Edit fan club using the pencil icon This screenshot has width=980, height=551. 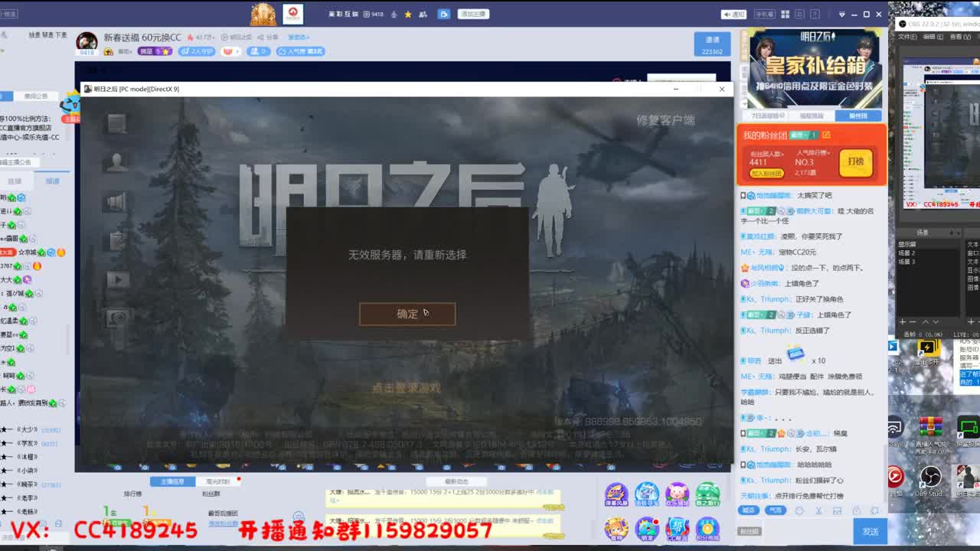click(826, 135)
